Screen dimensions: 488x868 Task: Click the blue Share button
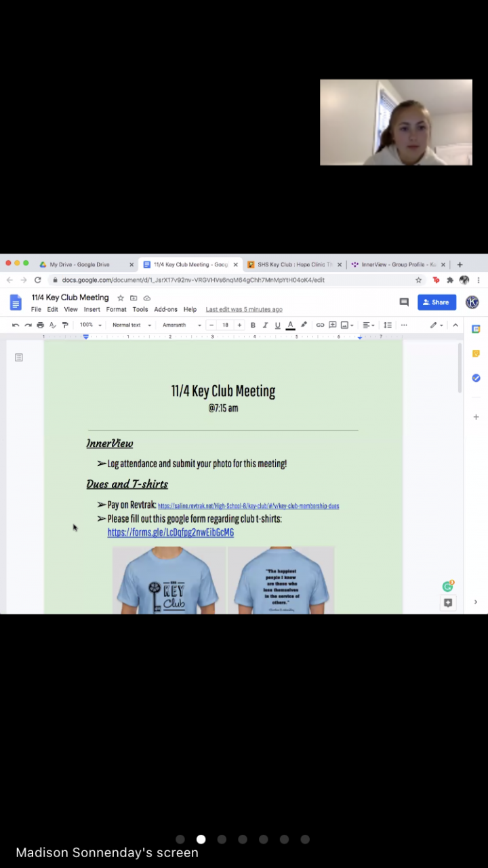436,302
